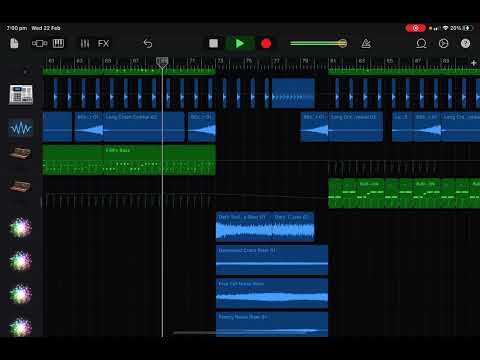The width and height of the screenshot is (480, 360).
Task: Open the help question mark icon
Action: pyautogui.click(x=465, y=43)
